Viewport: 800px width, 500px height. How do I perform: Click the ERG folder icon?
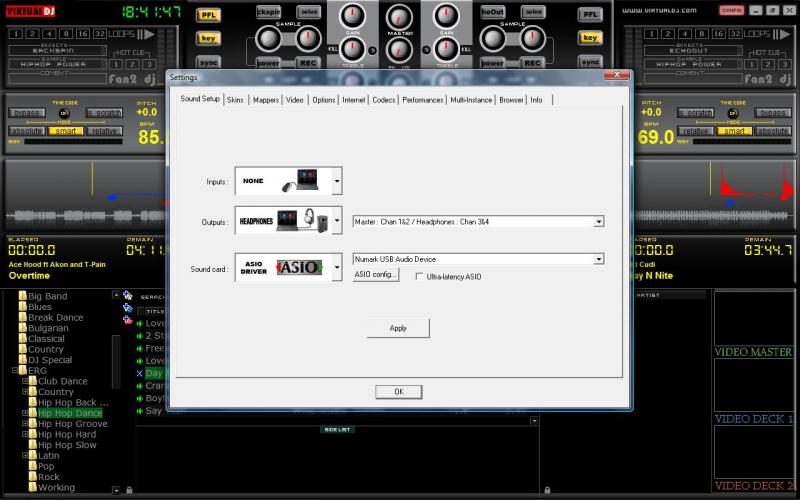23,370
